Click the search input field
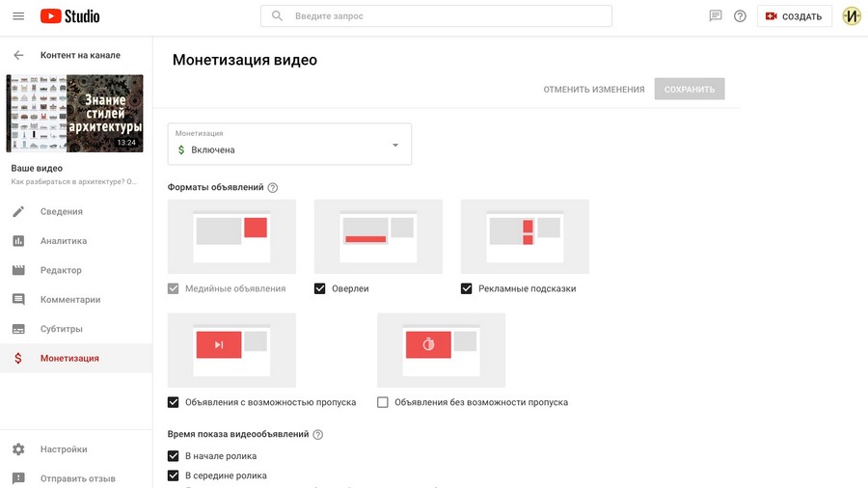The height and width of the screenshot is (488, 868). pyautogui.click(x=436, y=16)
